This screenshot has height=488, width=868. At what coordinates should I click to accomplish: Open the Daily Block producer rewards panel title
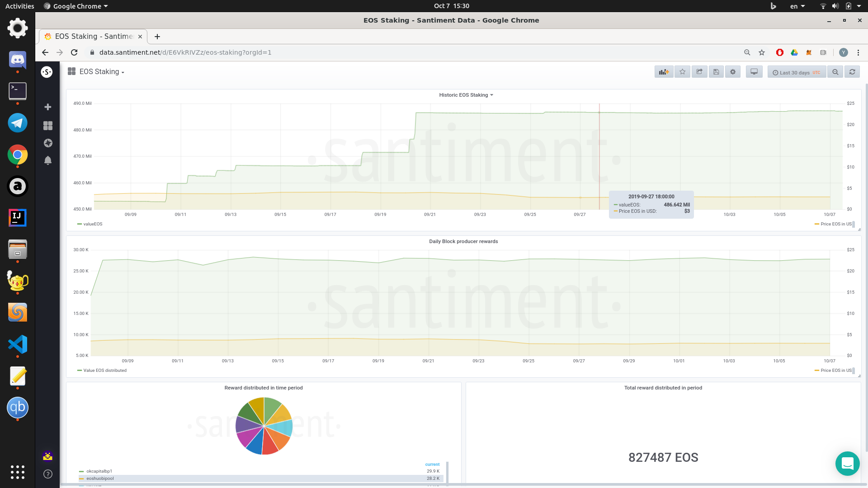(463, 241)
